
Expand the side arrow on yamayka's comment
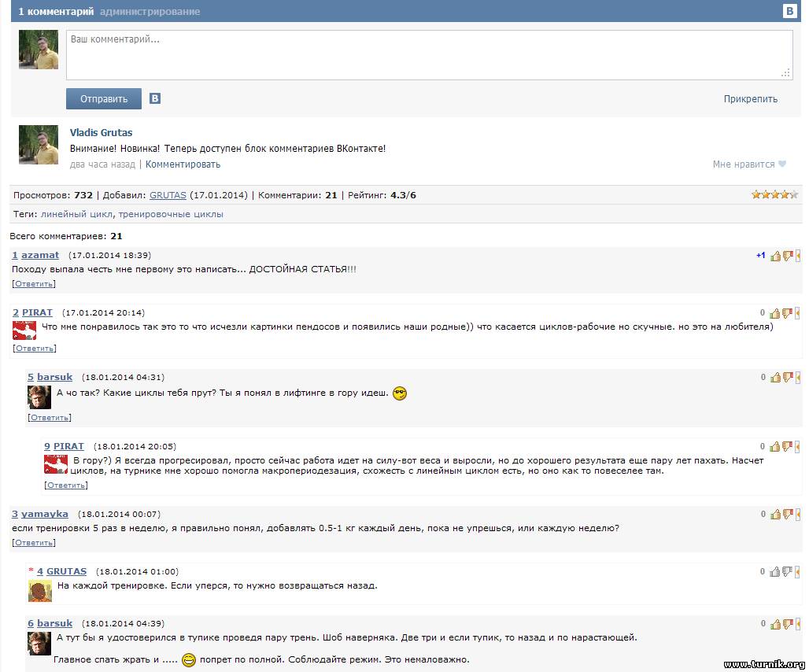798,515
